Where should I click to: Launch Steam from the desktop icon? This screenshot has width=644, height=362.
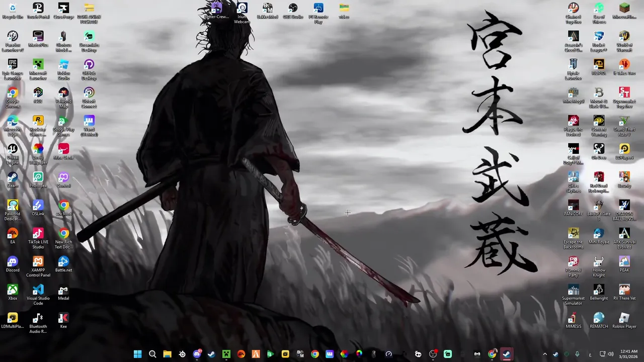[13, 180]
